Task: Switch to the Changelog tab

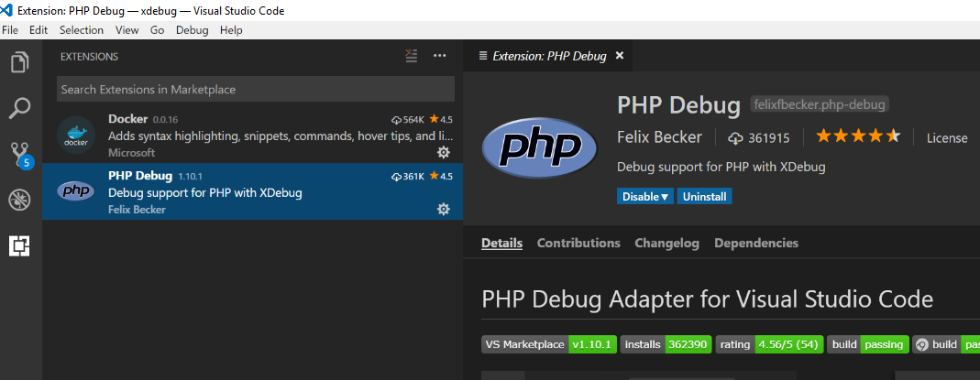Action: point(667,244)
